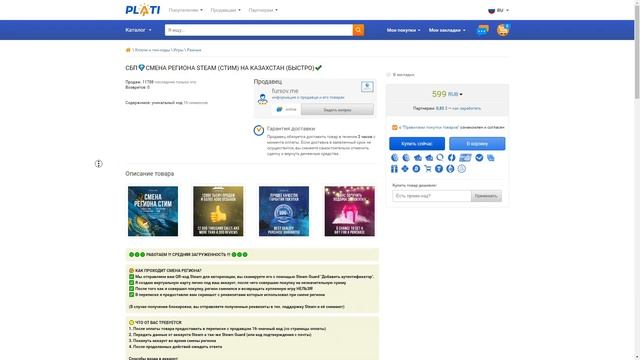Select the T-coin payment icon
This screenshot has width=640, height=360.
click(439, 169)
